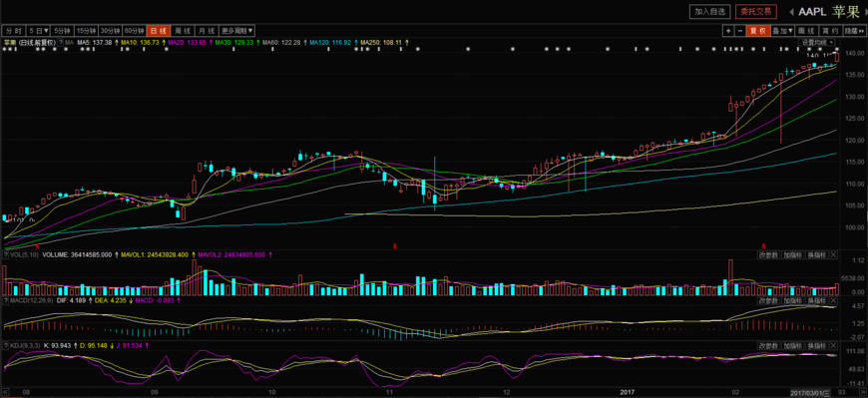The height and width of the screenshot is (398, 868).
Task: Open the 叠加 overlay dropdown
Action: 784,31
